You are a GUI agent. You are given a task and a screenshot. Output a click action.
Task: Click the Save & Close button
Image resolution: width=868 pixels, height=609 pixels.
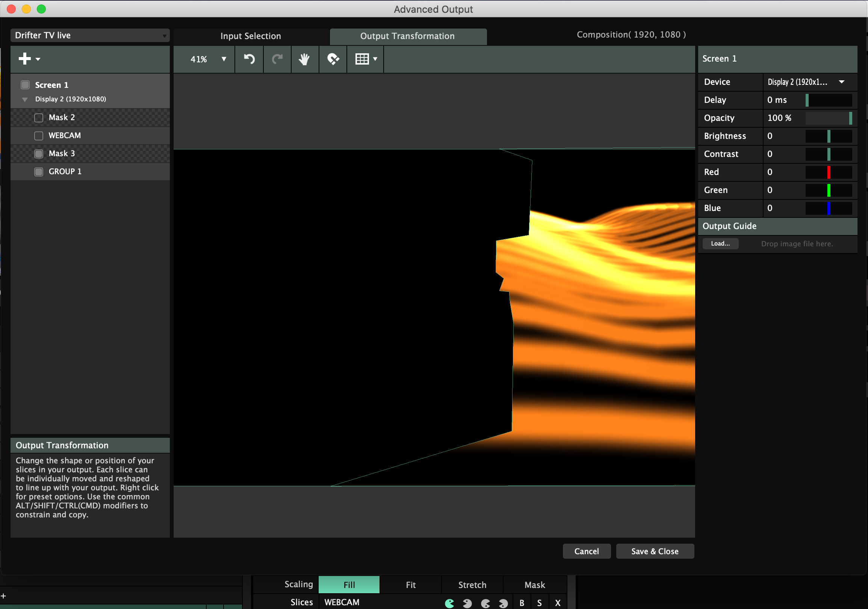click(x=655, y=551)
